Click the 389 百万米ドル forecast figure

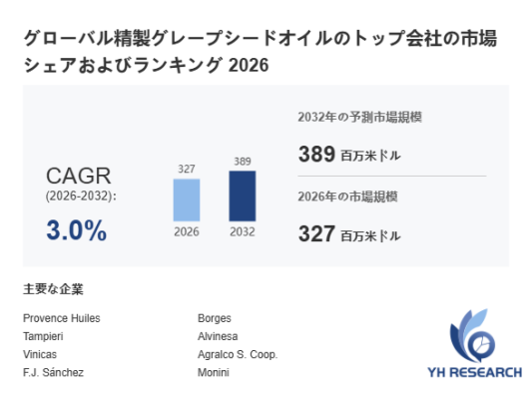coord(349,155)
